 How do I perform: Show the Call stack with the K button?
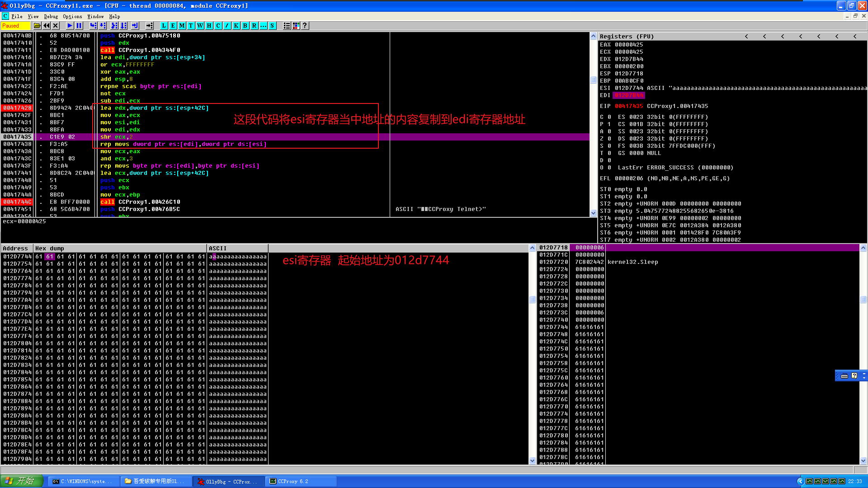[x=236, y=26]
